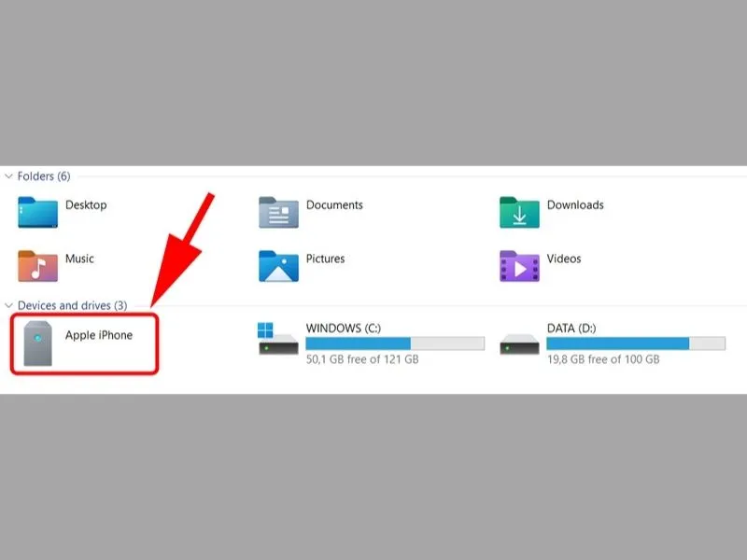Open the Pictures folder icon
This screenshot has width=747, height=560.
[278, 266]
